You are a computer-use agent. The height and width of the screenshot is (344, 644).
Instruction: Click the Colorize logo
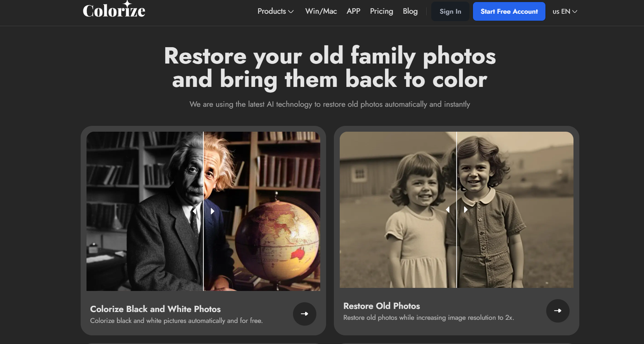coord(114,10)
